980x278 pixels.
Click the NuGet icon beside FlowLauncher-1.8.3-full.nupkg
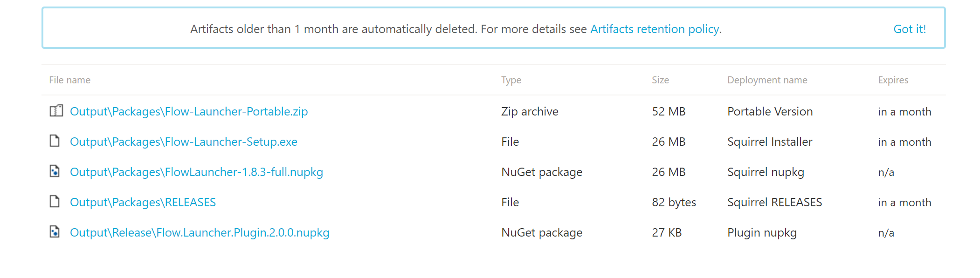click(x=55, y=171)
